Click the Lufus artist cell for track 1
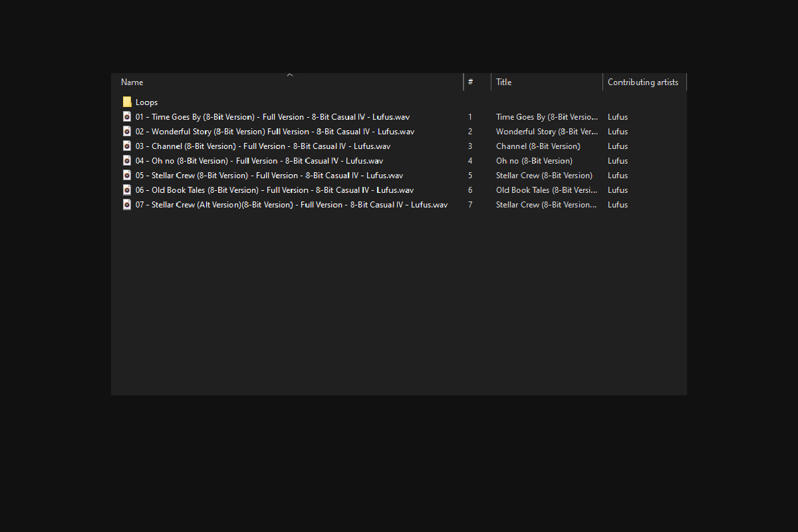 pos(618,117)
